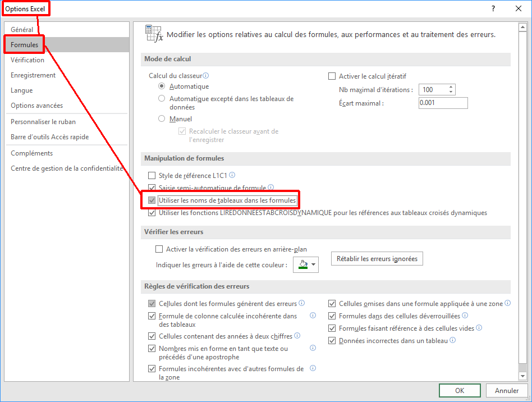Open Centre de gestion de la confidentialité

click(x=67, y=168)
